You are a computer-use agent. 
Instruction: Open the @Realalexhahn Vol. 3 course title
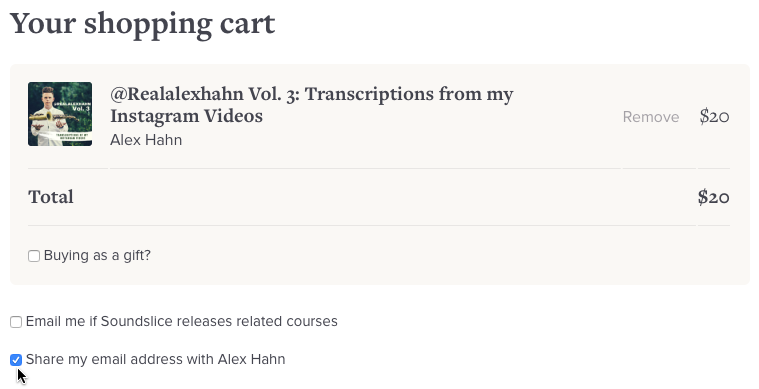[x=312, y=105]
